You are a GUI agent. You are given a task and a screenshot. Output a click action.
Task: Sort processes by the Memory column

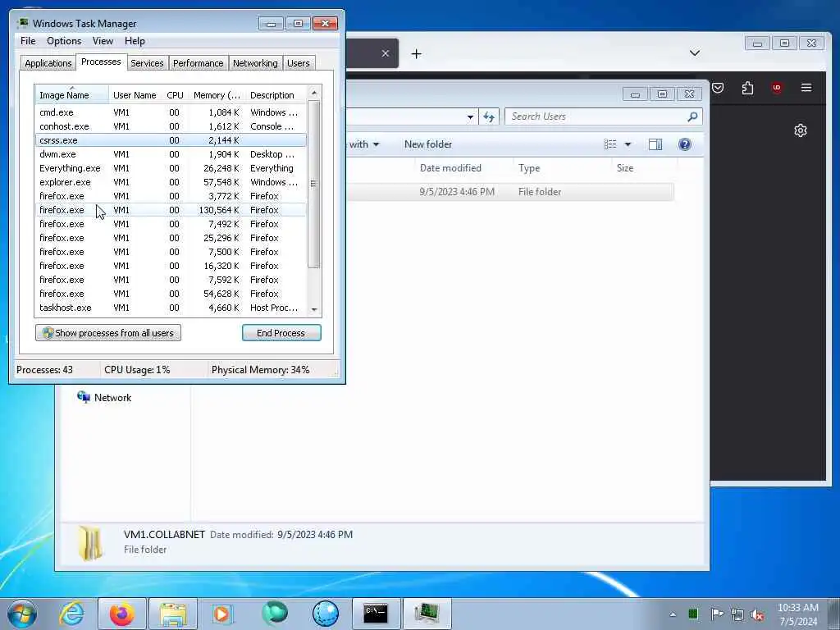217,95
